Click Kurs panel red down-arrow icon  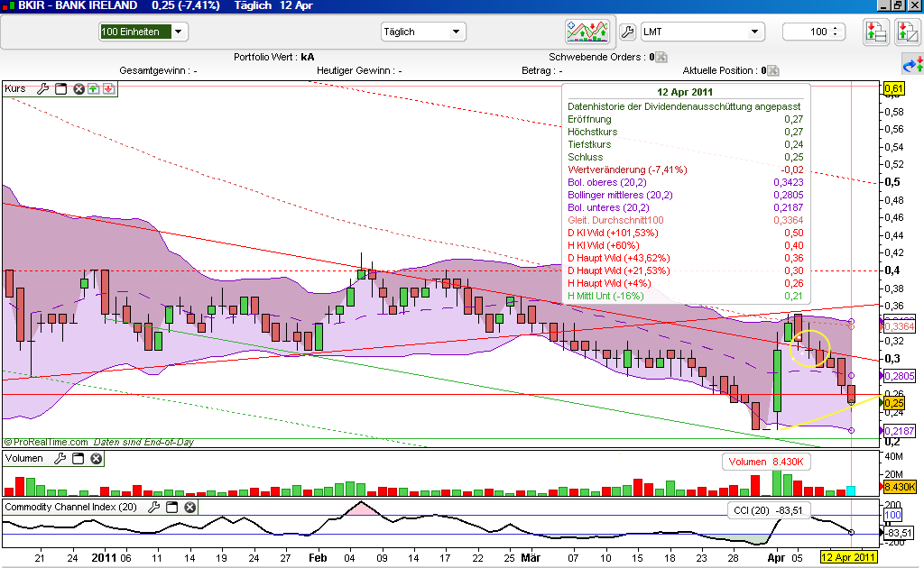(x=109, y=89)
